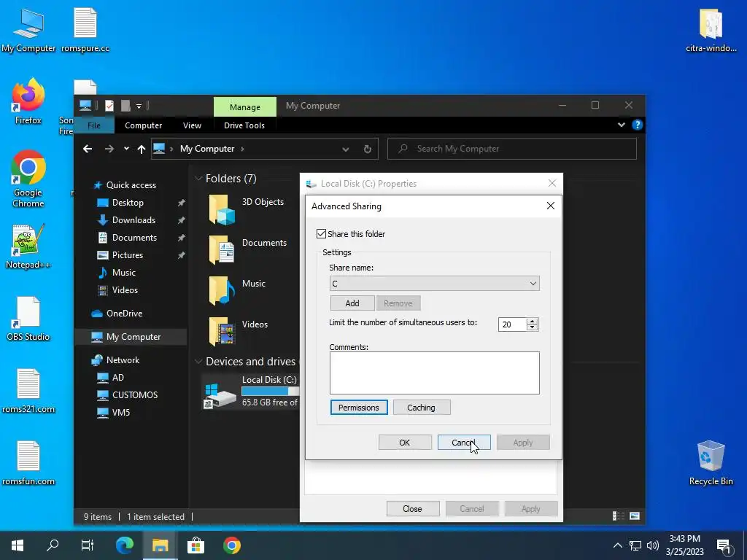Select Quick access in navigation pane
This screenshot has width=747, height=560.
[x=131, y=185]
